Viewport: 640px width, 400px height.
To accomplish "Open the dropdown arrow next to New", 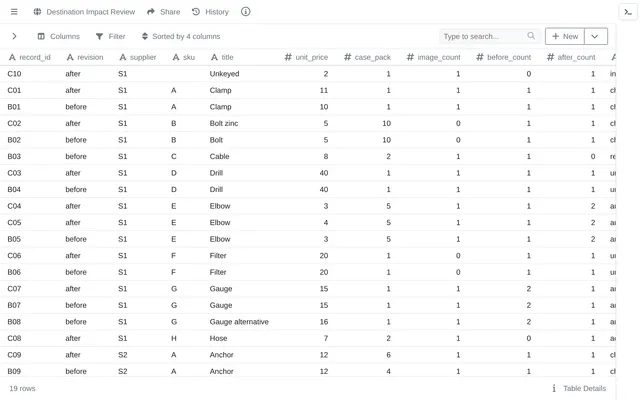I will click(595, 36).
